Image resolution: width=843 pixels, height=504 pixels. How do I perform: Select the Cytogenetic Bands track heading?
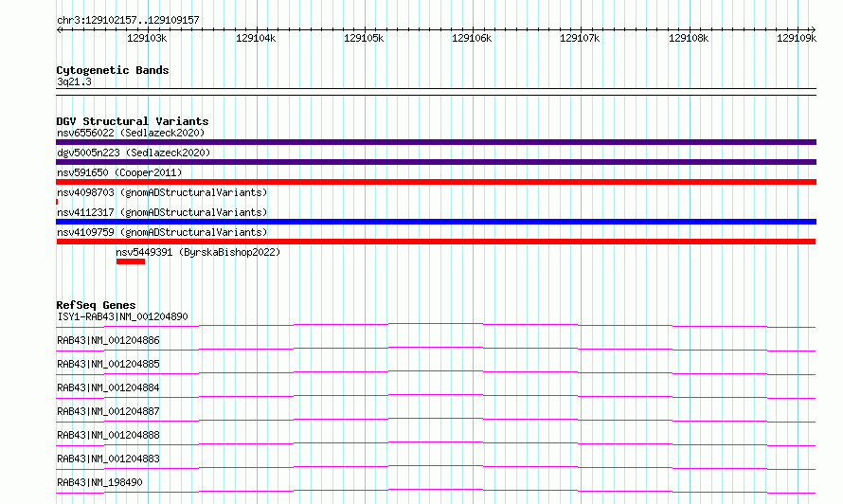tap(113, 70)
